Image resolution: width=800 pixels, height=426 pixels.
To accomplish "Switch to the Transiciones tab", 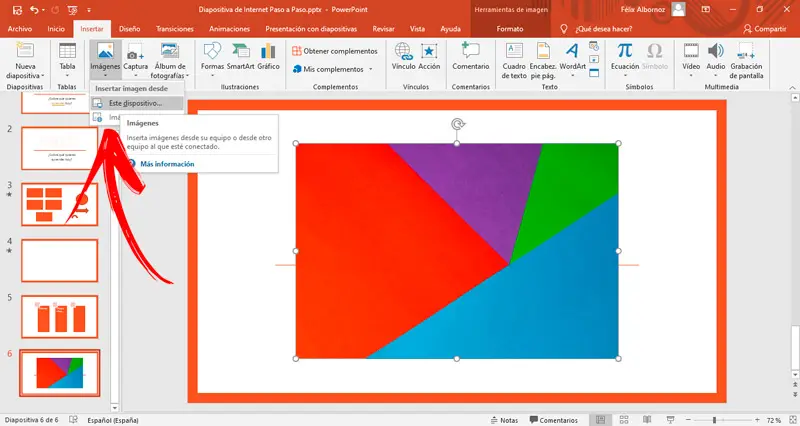I will click(x=175, y=29).
